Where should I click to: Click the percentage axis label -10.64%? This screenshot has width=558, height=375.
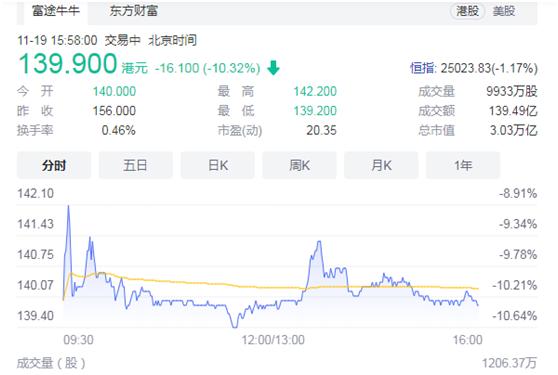515,316
